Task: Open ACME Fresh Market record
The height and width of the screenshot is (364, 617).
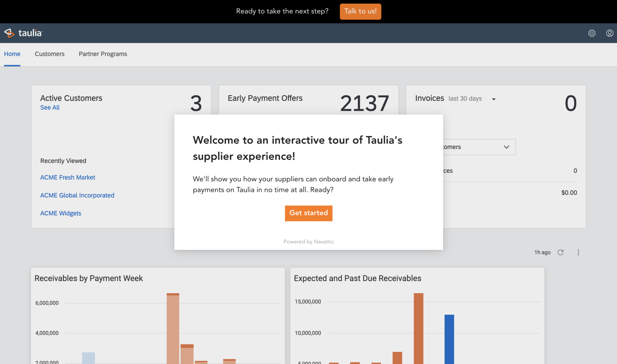Action: [x=67, y=177]
